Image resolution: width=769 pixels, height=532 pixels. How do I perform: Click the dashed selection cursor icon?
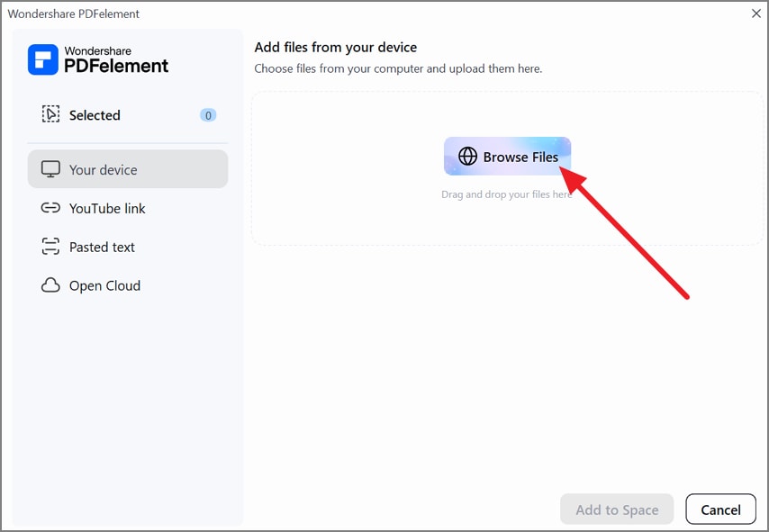(x=50, y=114)
